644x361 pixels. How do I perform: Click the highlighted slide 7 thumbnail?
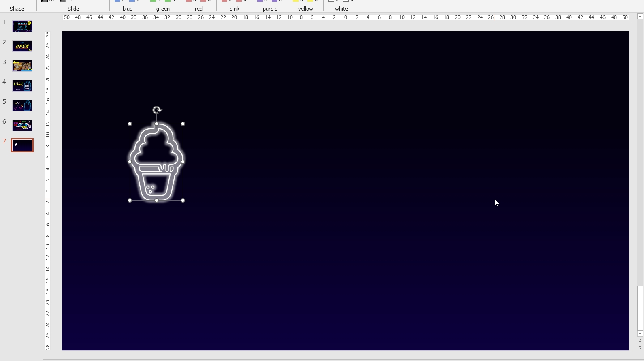click(x=22, y=145)
